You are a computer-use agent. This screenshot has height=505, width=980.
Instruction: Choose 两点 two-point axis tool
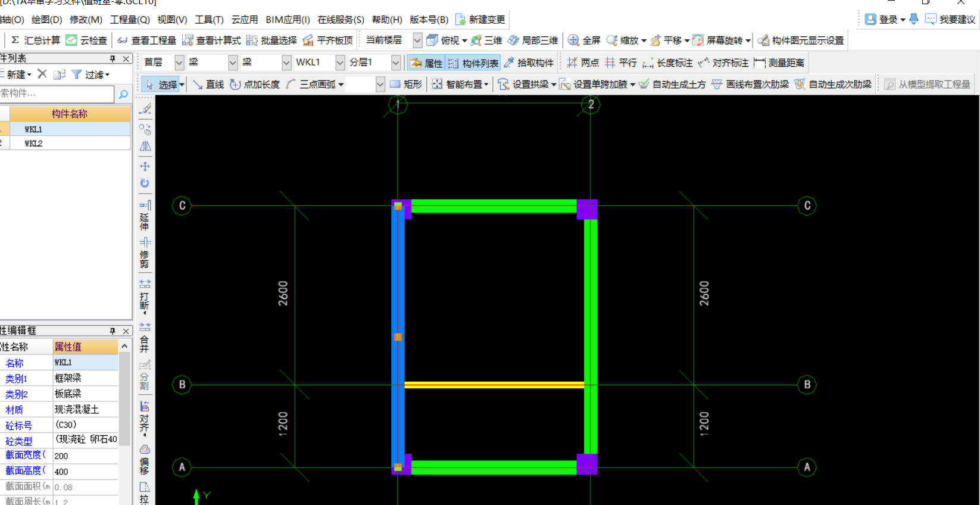(583, 63)
